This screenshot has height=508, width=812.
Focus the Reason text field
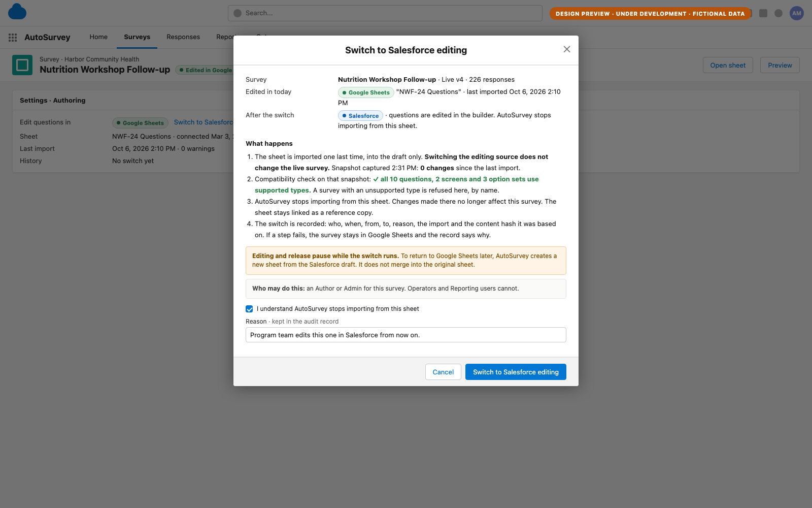(406, 335)
